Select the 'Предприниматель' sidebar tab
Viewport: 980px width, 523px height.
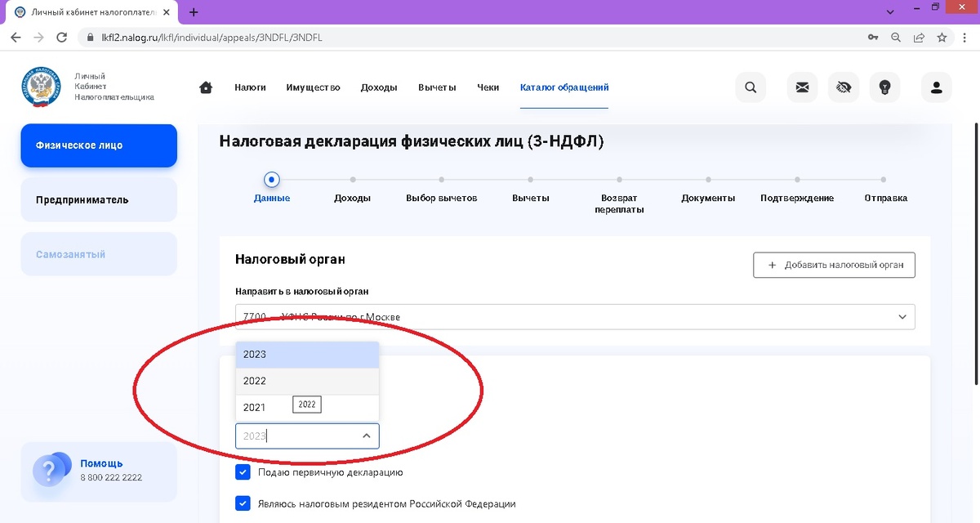click(x=98, y=199)
